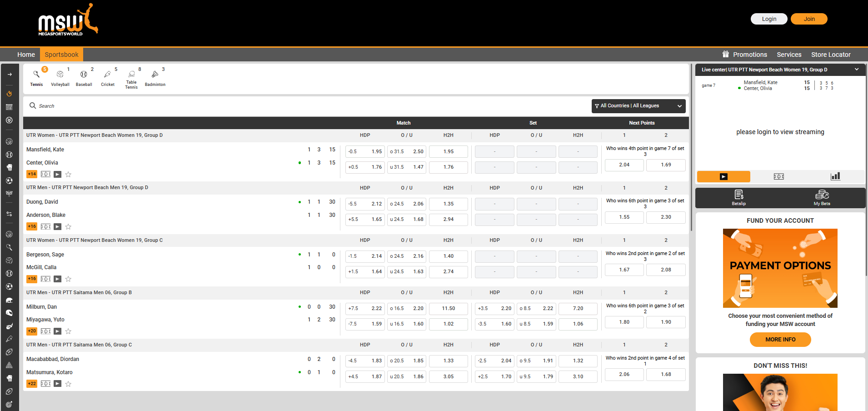Click the Login button
This screenshot has height=411, width=868.
pos(769,19)
